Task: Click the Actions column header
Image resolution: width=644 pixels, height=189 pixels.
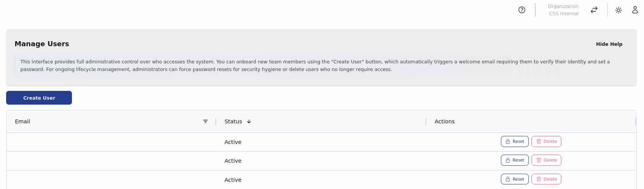Action: (x=444, y=121)
